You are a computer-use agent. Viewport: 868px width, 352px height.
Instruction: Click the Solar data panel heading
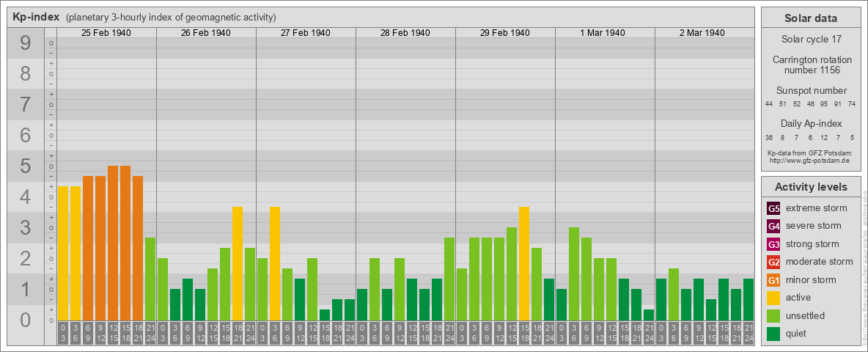click(810, 18)
